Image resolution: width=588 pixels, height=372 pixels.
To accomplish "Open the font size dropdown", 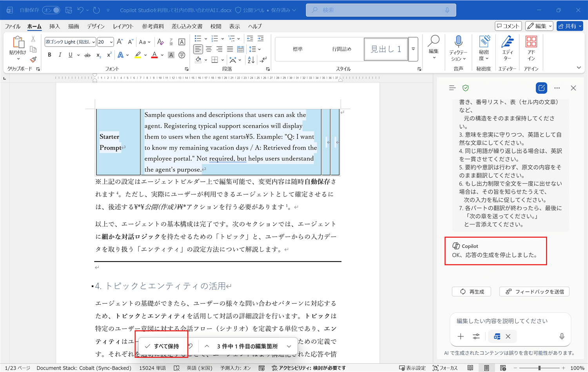I will coord(111,42).
